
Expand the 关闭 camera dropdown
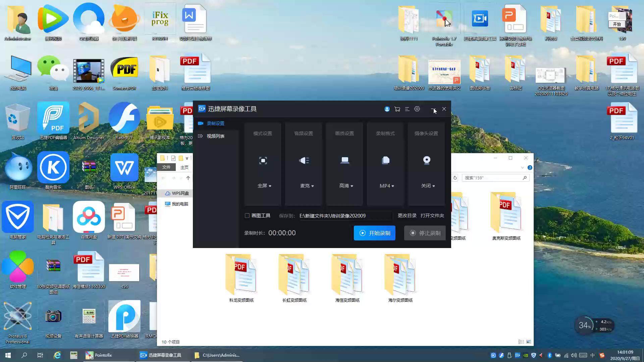(x=428, y=186)
